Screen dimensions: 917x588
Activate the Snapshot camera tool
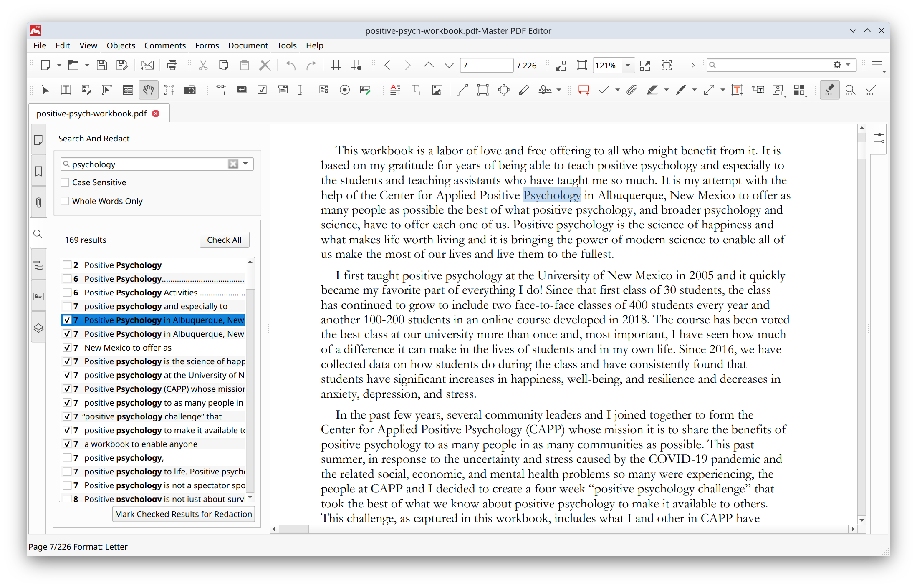click(x=190, y=89)
